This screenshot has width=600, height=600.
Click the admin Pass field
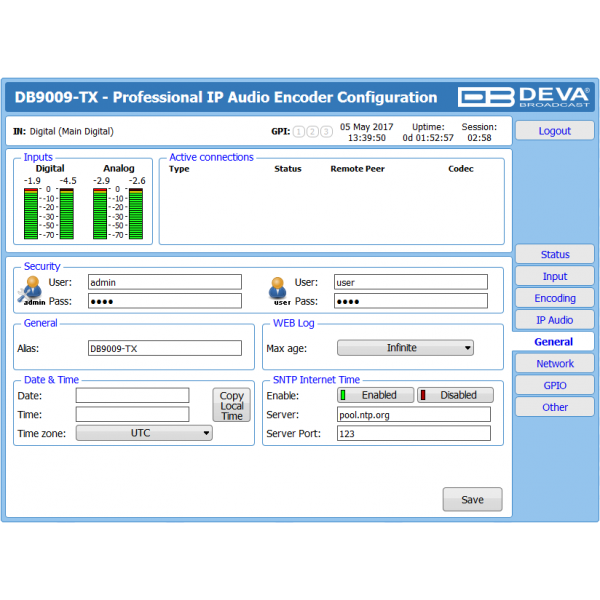[x=165, y=301]
